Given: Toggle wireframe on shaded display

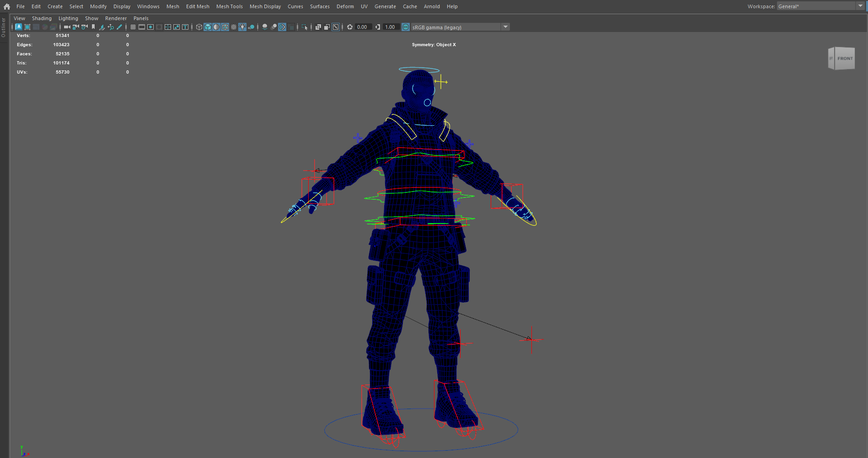Looking at the screenshot, I should point(225,27).
